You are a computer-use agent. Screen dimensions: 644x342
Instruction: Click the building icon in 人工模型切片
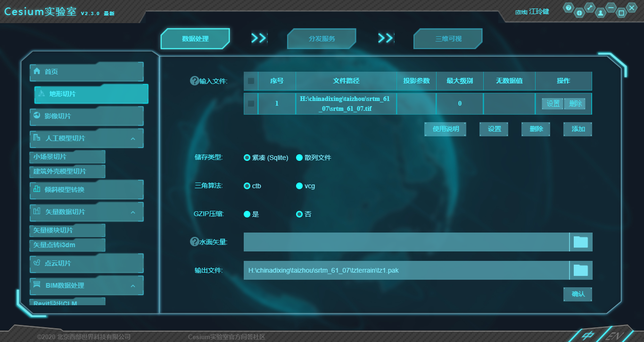(x=37, y=138)
